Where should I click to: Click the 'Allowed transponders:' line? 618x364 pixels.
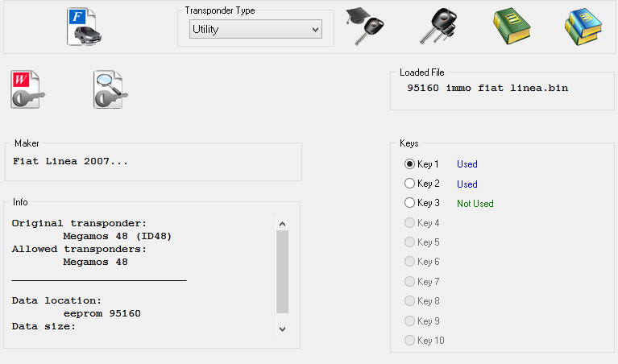[x=79, y=249]
